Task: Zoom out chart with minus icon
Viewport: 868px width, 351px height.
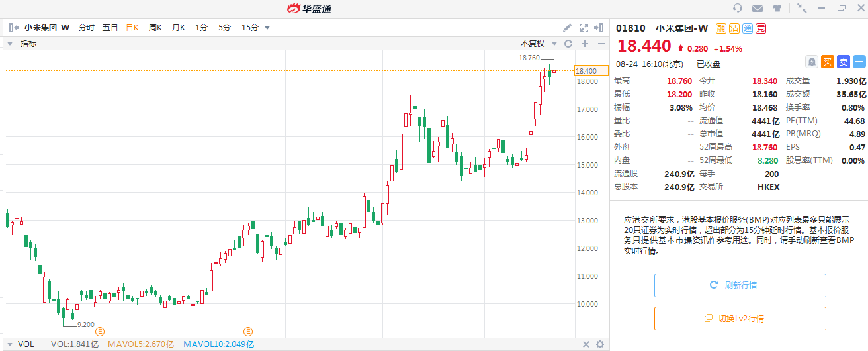Action: pos(601,44)
